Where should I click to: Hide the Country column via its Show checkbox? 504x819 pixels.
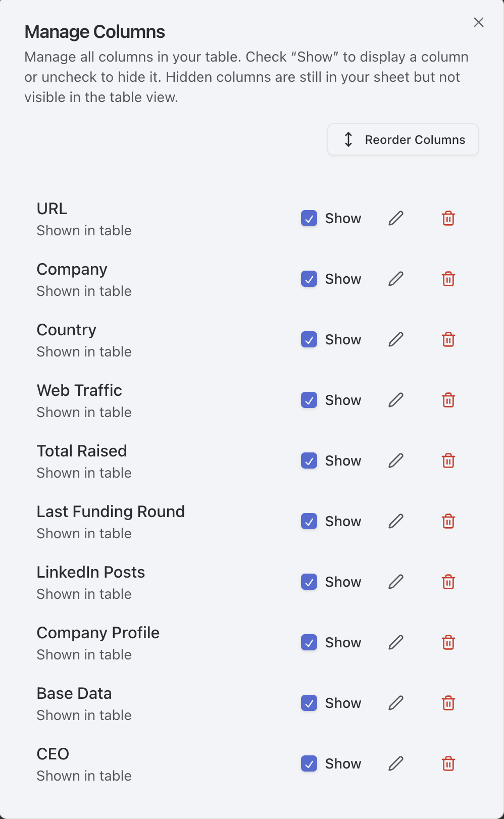point(309,339)
